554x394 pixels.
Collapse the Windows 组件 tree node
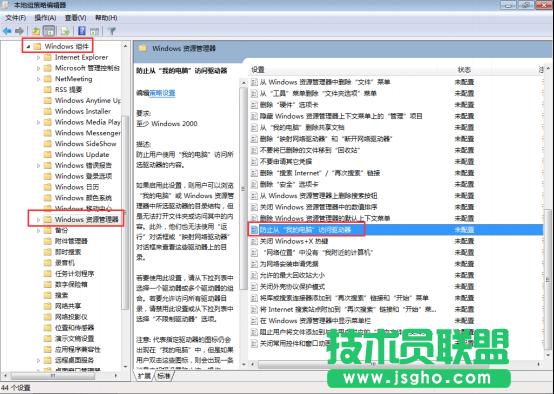pyautogui.click(x=28, y=46)
